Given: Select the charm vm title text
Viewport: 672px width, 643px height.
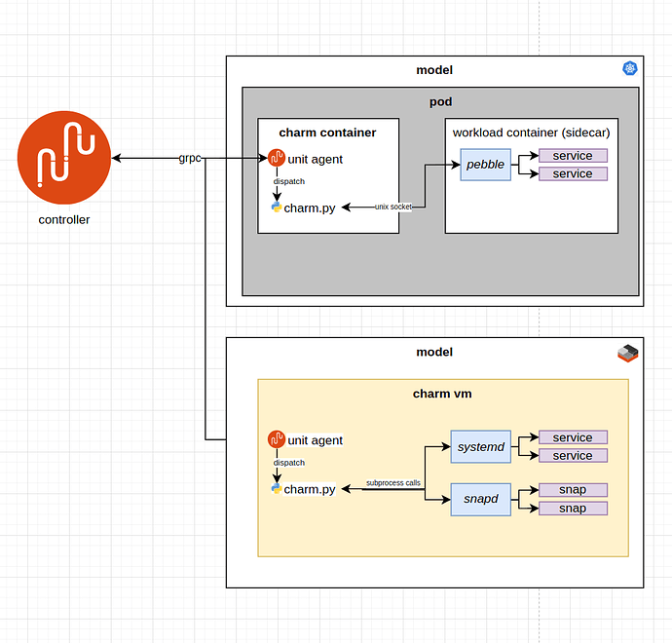Looking at the screenshot, I should pyautogui.click(x=442, y=394).
